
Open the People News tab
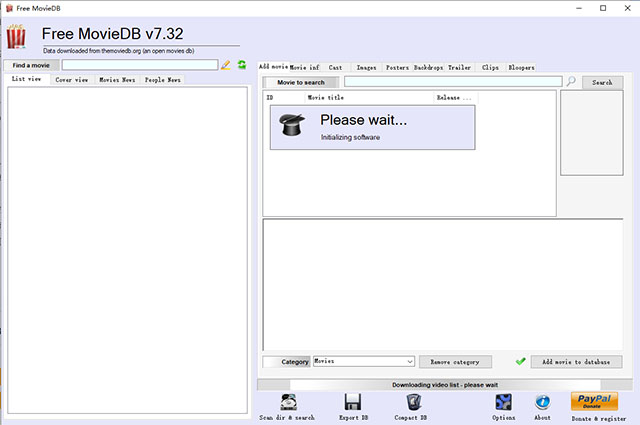(162, 80)
